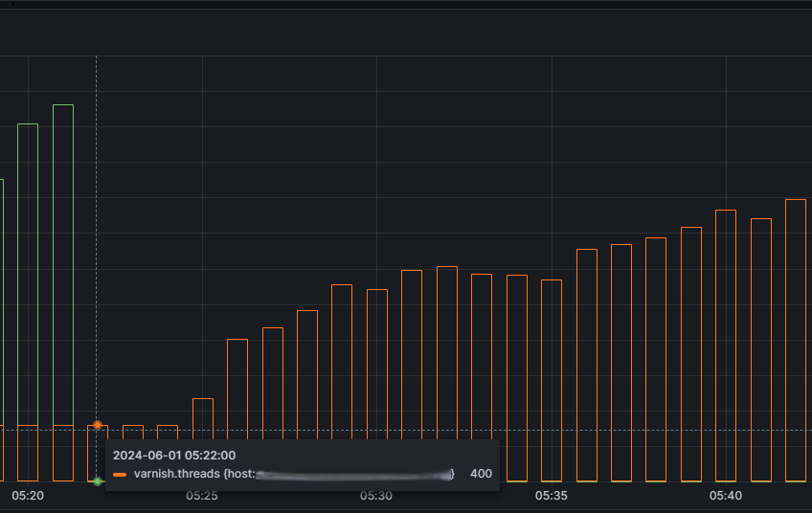Screen dimensions: 812x513
Task: Click the green hover point on the baseline
Action: [98, 481]
